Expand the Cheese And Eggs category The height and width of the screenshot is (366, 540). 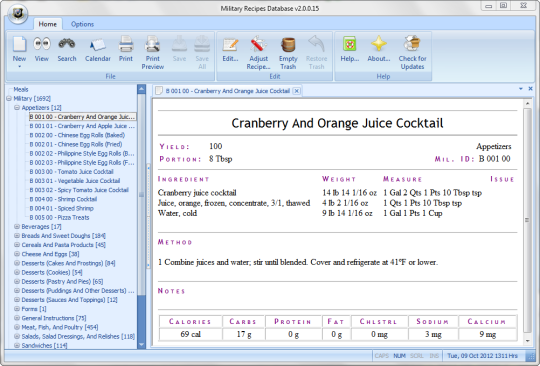17,254
